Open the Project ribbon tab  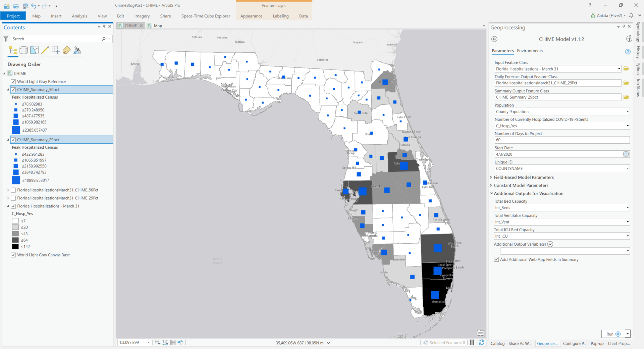click(13, 16)
